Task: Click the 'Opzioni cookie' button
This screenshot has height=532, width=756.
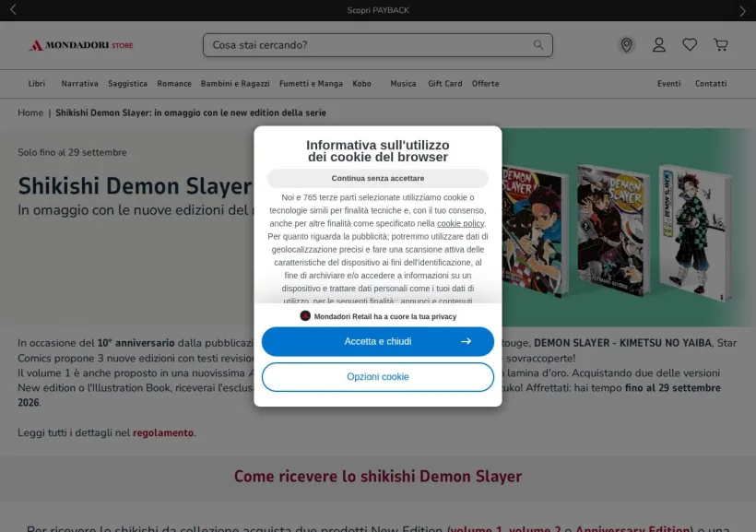Action: pos(377,377)
